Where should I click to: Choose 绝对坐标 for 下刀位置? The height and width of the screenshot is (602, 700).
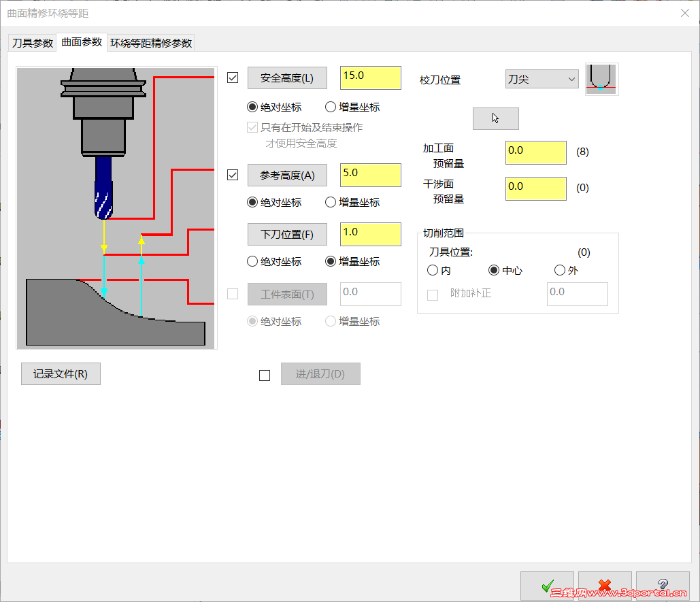[x=251, y=261]
